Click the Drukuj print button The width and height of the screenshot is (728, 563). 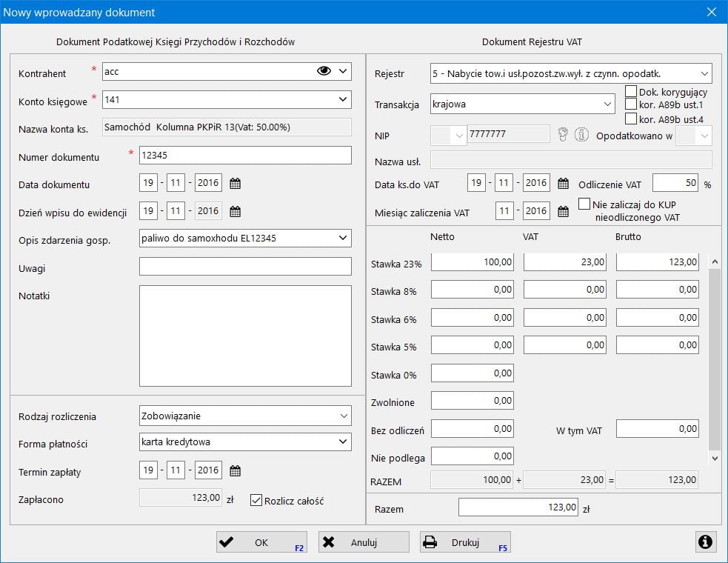click(465, 542)
